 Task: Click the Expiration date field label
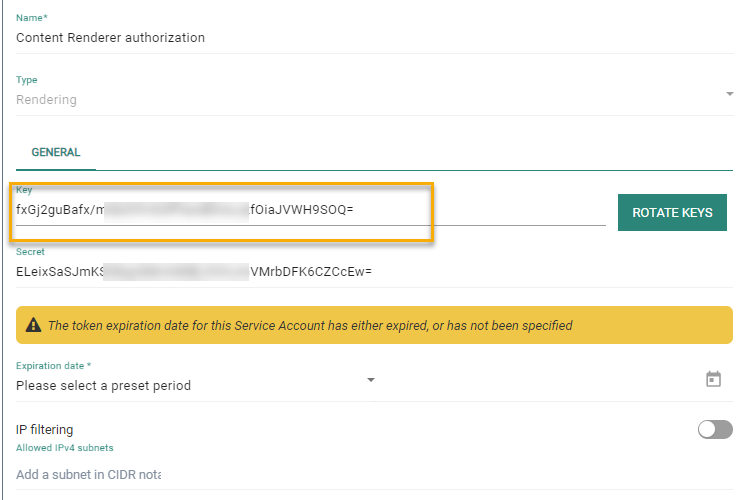click(54, 366)
